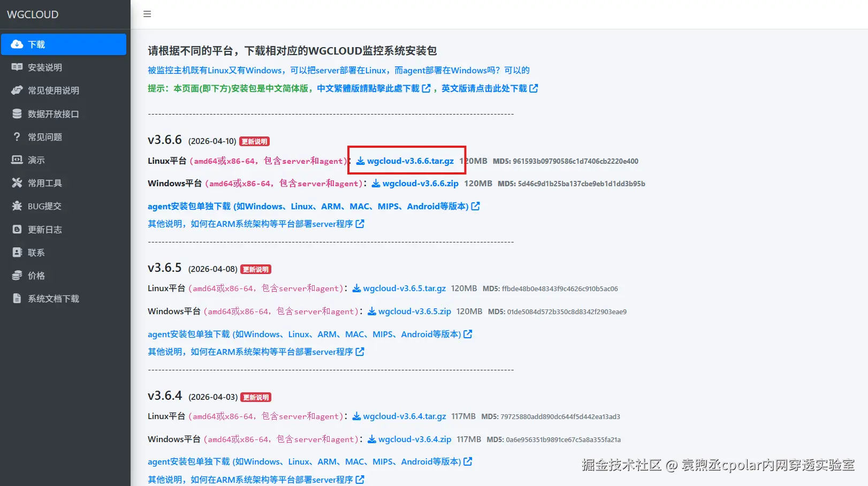The height and width of the screenshot is (486, 868).
Task: Click the v3.6.4 更新说明 red badge
Action: point(256,397)
